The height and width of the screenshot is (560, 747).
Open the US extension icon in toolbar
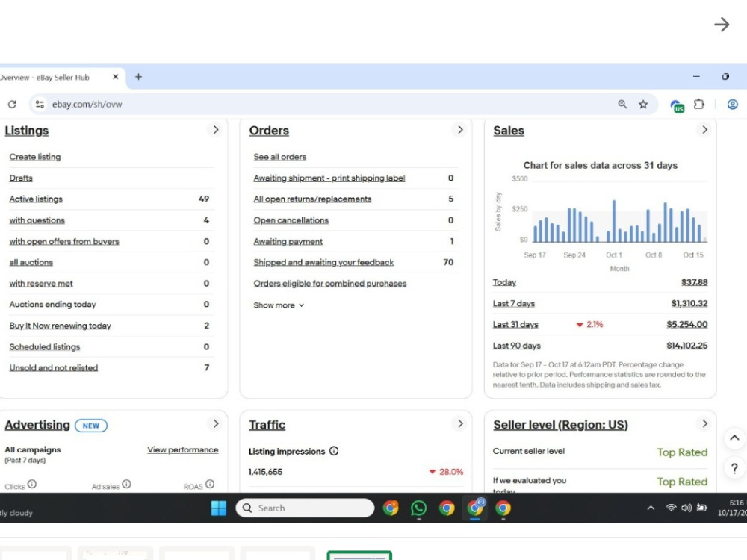(x=677, y=106)
